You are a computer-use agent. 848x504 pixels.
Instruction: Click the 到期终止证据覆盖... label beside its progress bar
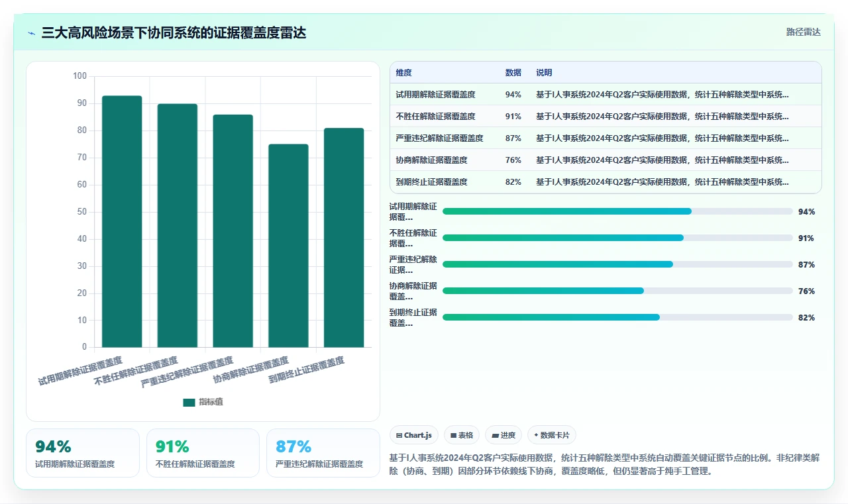tap(413, 318)
